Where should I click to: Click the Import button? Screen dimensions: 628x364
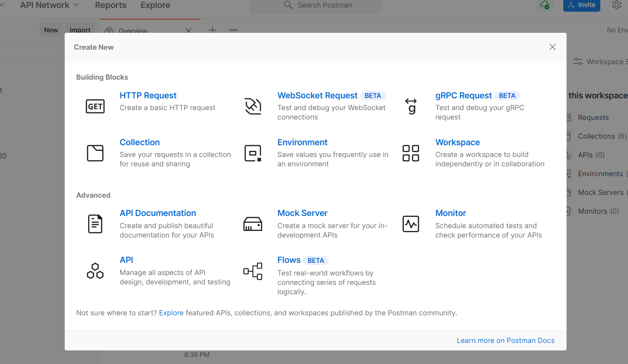coord(80,30)
